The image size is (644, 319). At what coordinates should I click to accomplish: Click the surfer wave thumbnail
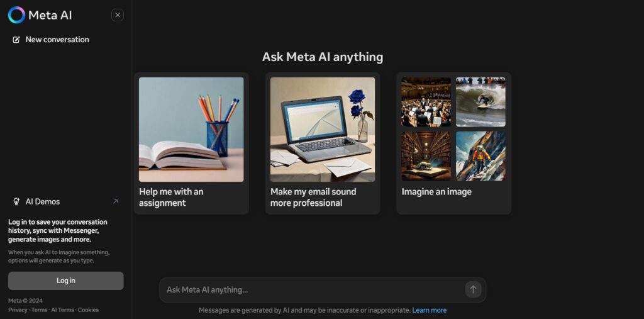point(480,102)
